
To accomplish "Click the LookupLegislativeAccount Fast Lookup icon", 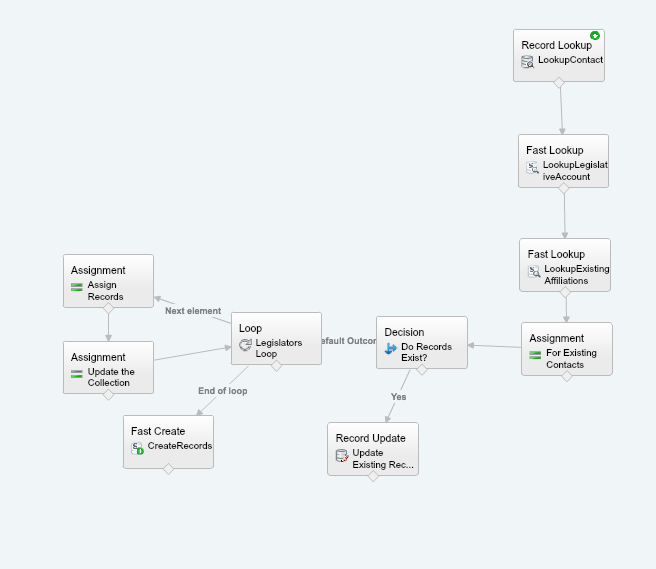I will coord(532,167).
